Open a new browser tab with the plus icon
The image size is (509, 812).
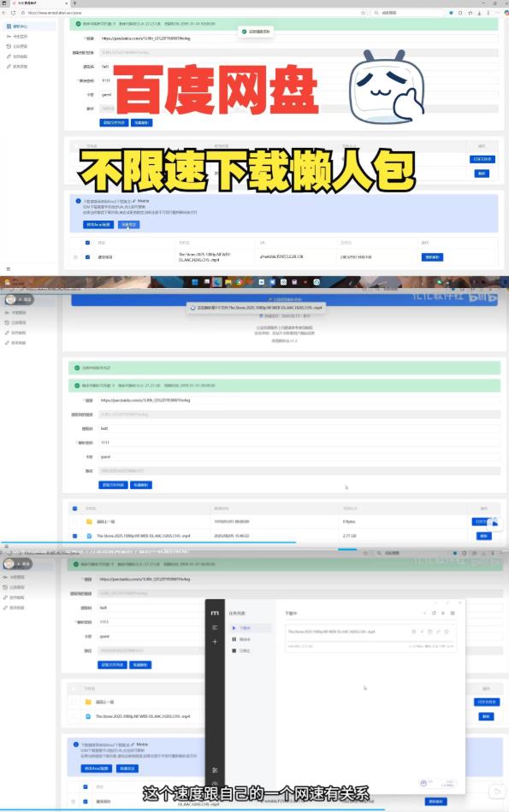point(74,3)
